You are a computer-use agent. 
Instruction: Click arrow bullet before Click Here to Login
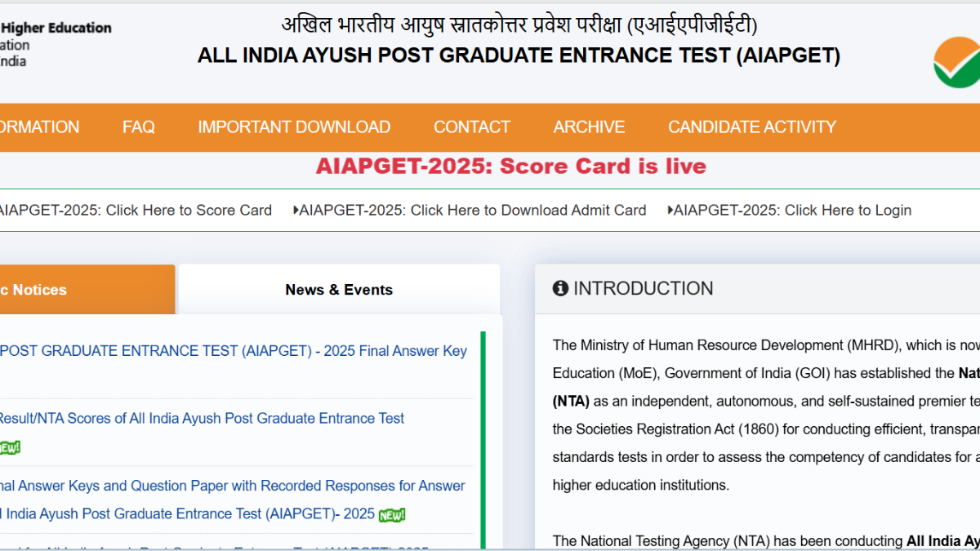tap(670, 211)
